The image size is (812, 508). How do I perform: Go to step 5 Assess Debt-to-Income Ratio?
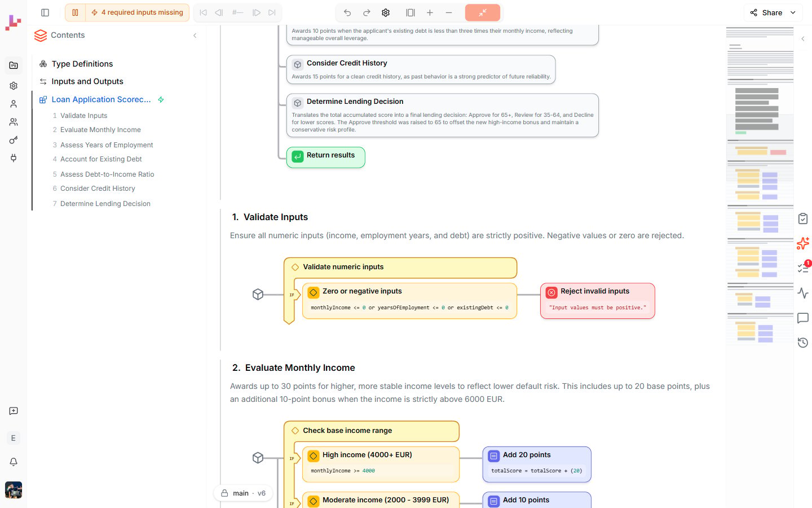(x=107, y=174)
